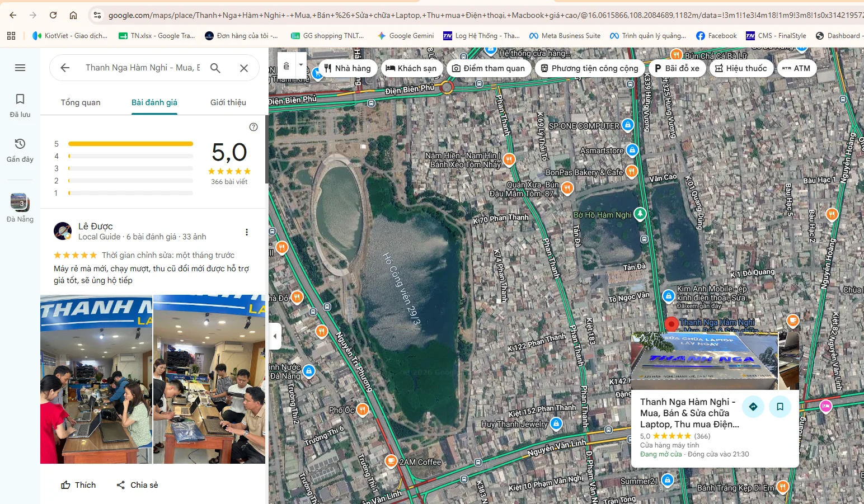Image resolution: width=864 pixels, height=504 pixels.
Task: Filter map by Hiệu thuốc
Action: pos(741,68)
